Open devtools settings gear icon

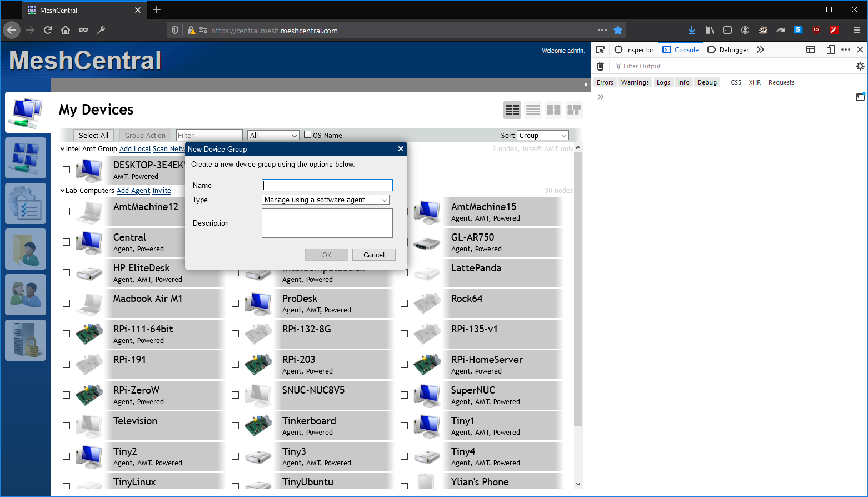pyautogui.click(x=860, y=66)
